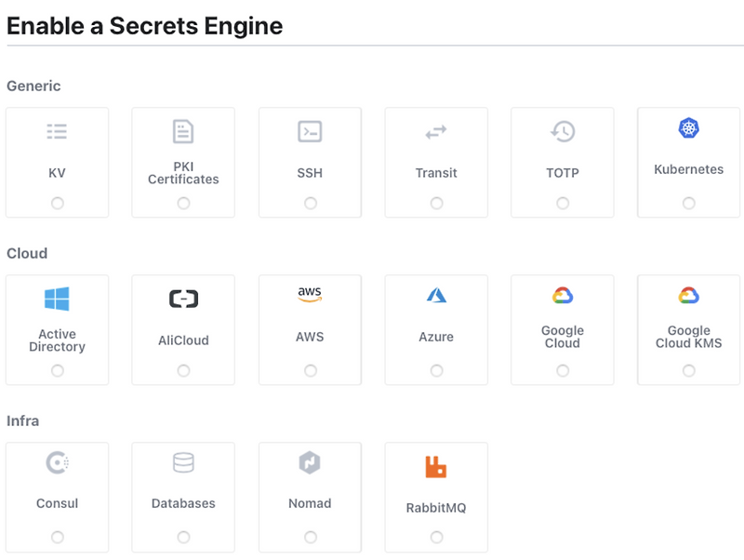The height and width of the screenshot is (560, 744).
Task: Click the KV list icon
Action: point(57,132)
